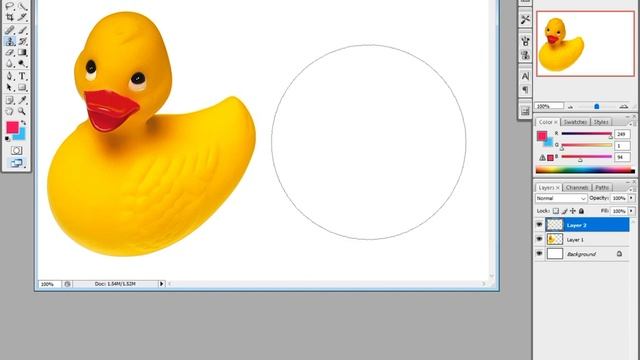
Task: Click the Navigator zoom percentage field
Action: click(549, 106)
